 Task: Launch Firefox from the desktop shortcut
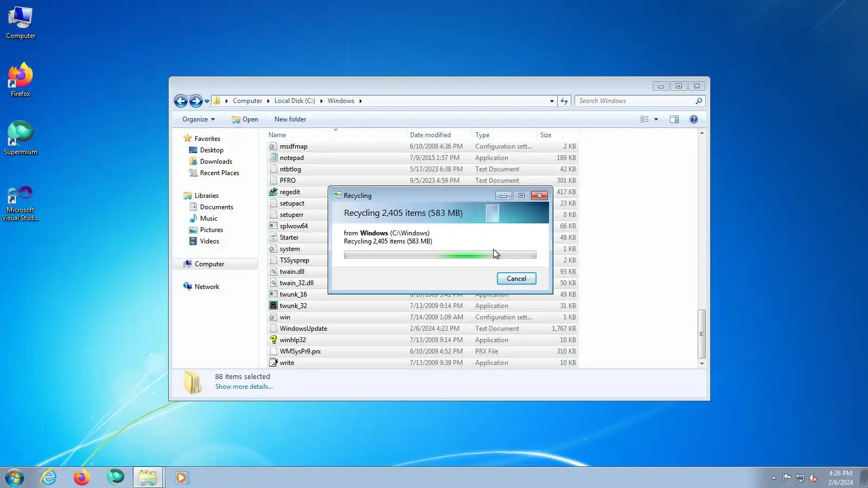tap(21, 80)
